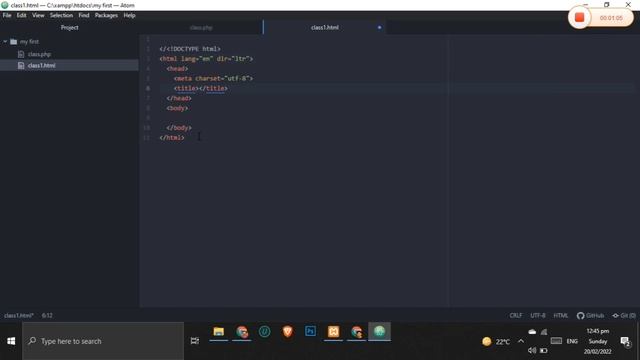Open the GitHub status bar panel

point(590,316)
